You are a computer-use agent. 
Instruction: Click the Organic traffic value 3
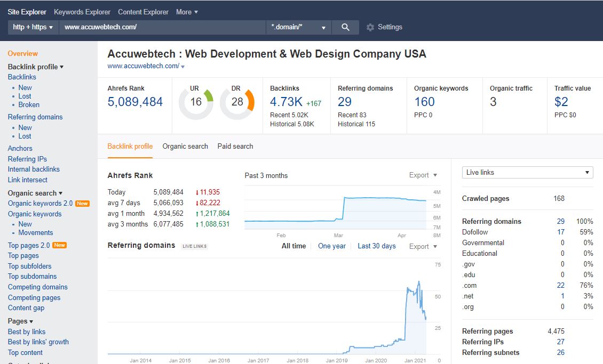click(493, 102)
